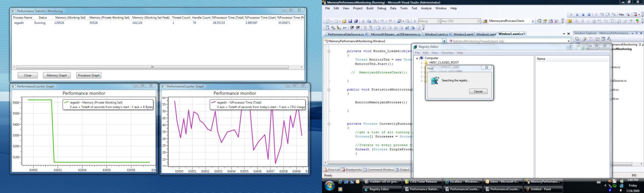The height and width of the screenshot is (193, 644).
Task: Expand HKEY_CLASSES_ROOT in Registry Editor tree
Action: (x=422, y=63)
